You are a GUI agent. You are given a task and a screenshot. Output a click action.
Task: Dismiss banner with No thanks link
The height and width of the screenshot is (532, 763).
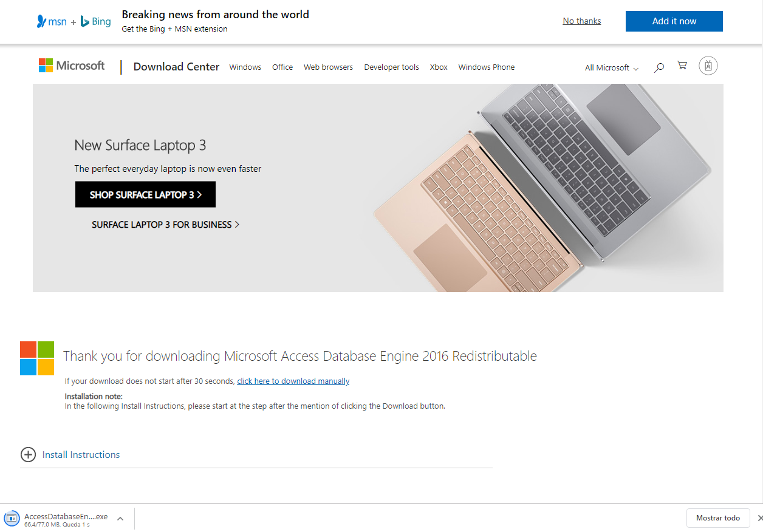pos(582,21)
